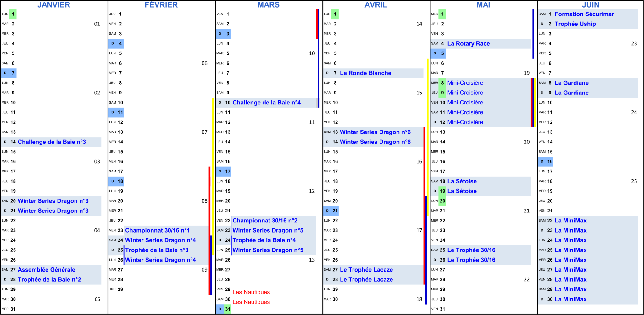Click Les Nautiques on March 30
Image resolution: width=644 pixels, height=315 pixels.
pyautogui.click(x=251, y=302)
